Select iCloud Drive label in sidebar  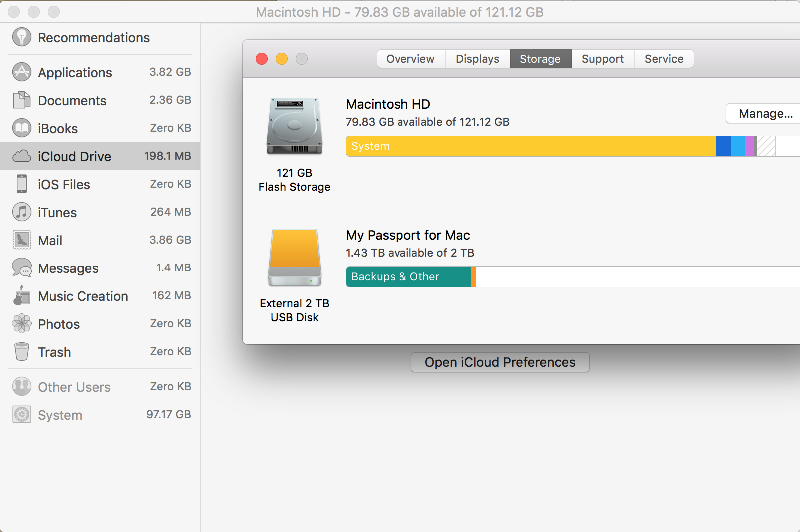(x=75, y=157)
